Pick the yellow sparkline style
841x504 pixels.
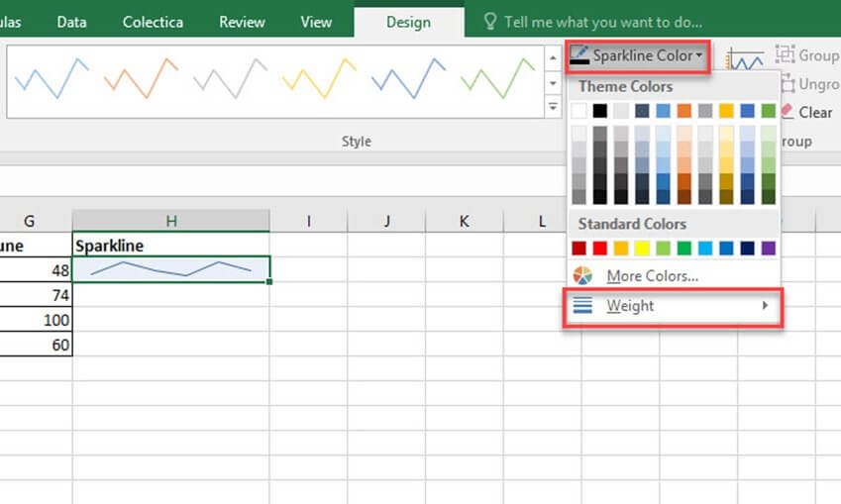[319, 79]
